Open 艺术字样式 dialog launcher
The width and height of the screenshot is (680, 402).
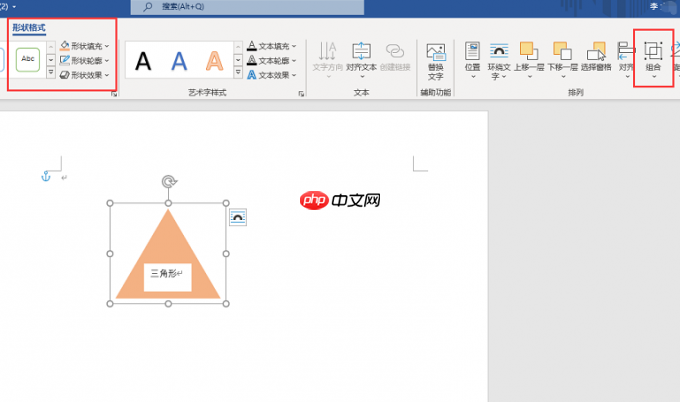click(301, 94)
